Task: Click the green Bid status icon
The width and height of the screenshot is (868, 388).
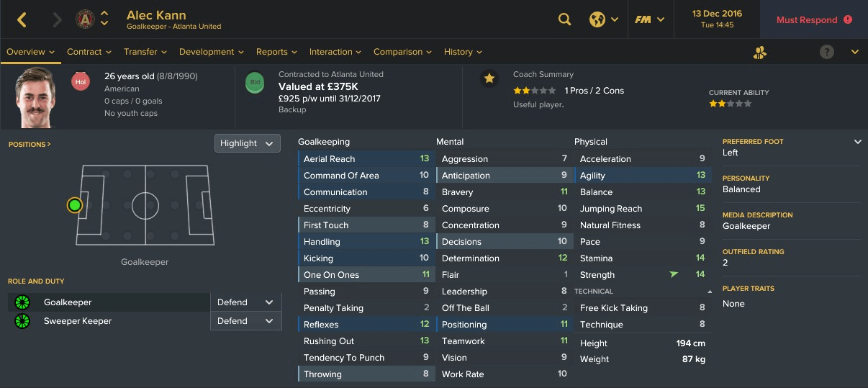Action: pyautogui.click(x=255, y=83)
